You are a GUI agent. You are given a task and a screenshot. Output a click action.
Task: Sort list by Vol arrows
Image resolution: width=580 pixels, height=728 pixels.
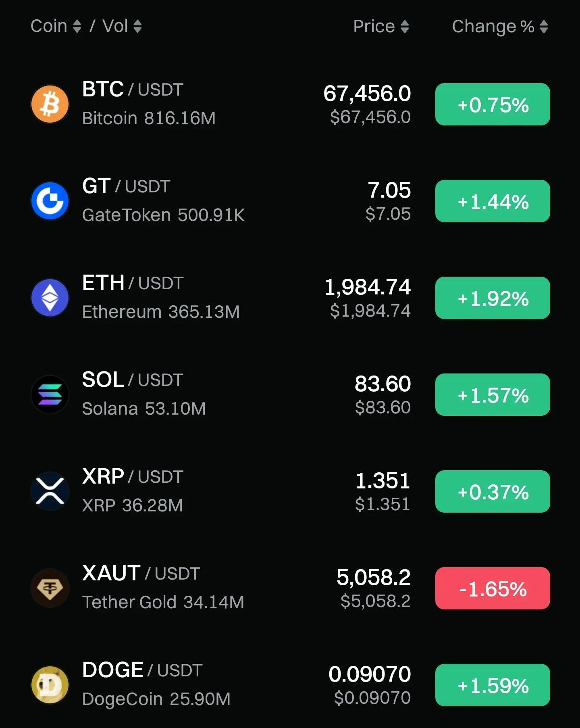coord(137,27)
